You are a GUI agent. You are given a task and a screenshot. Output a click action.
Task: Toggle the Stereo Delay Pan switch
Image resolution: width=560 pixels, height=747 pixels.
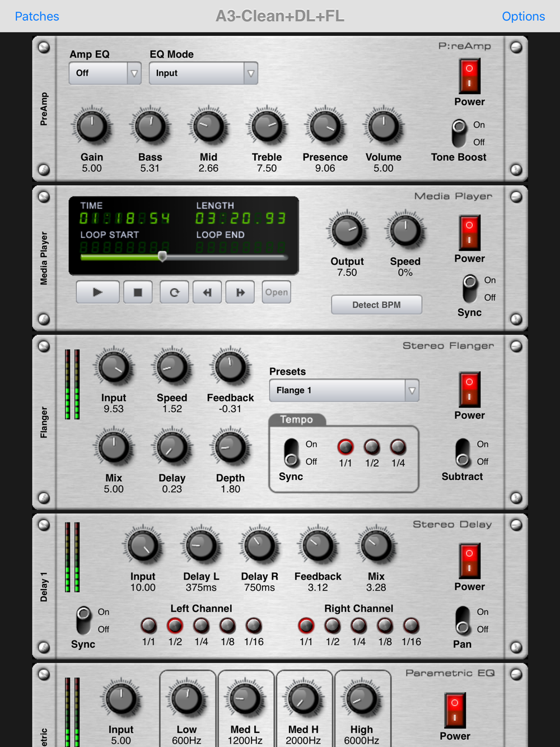[x=463, y=620]
